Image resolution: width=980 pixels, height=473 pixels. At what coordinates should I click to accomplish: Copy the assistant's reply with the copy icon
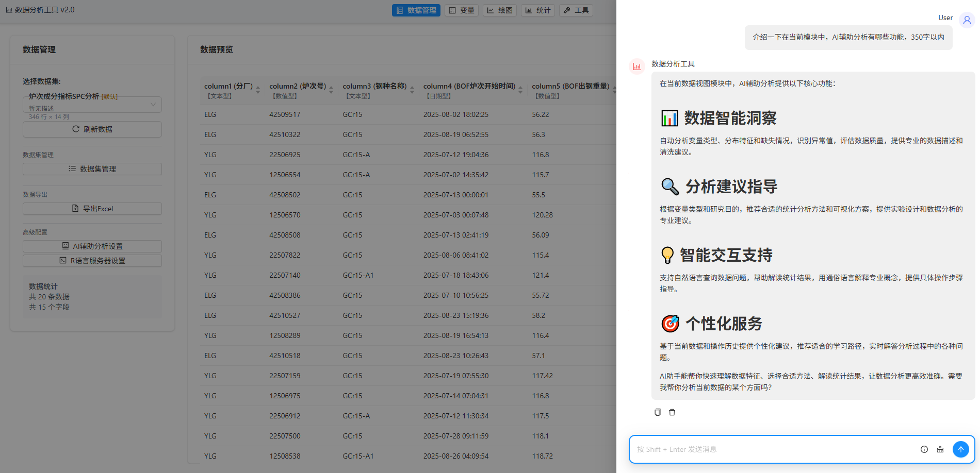(658, 412)
